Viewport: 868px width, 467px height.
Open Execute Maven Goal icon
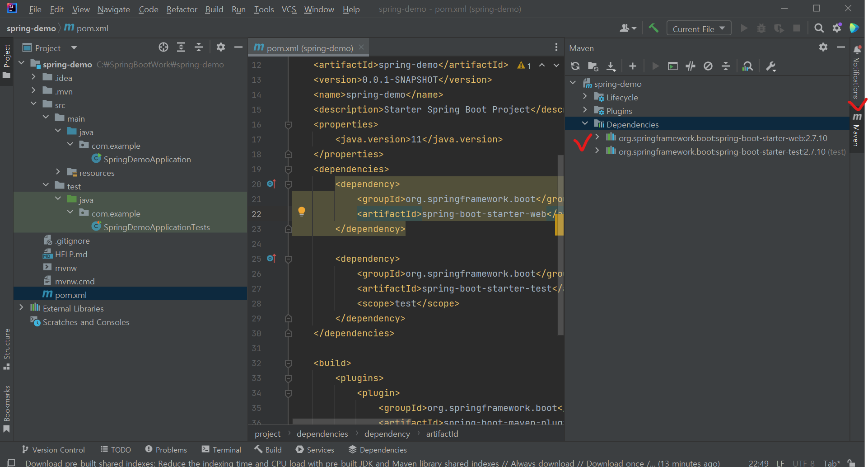click(673, 66)
